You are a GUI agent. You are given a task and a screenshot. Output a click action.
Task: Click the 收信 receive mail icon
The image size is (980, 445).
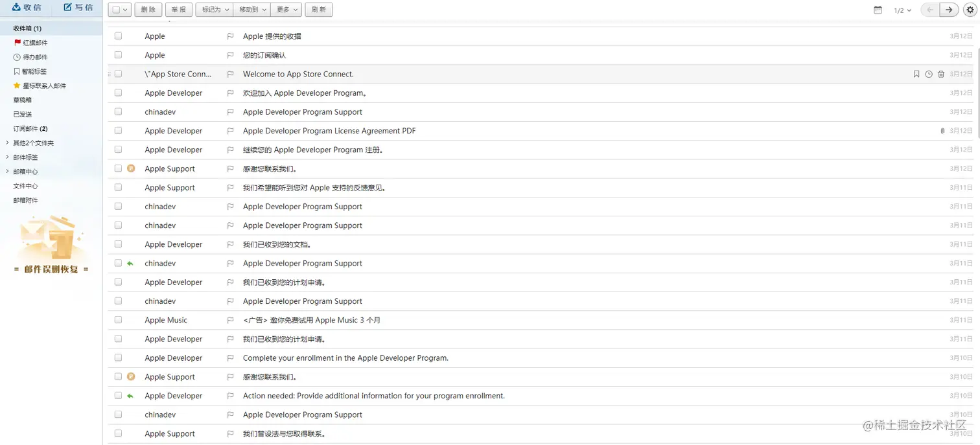pyautogui.click(x=16, y=7)
